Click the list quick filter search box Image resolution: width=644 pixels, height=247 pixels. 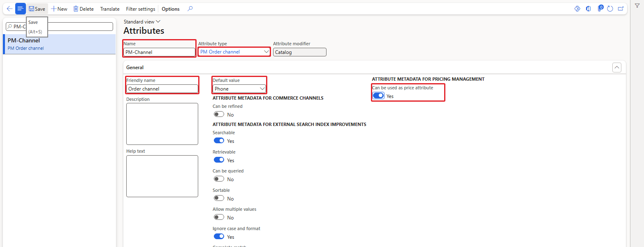click(x=59, y=26)
